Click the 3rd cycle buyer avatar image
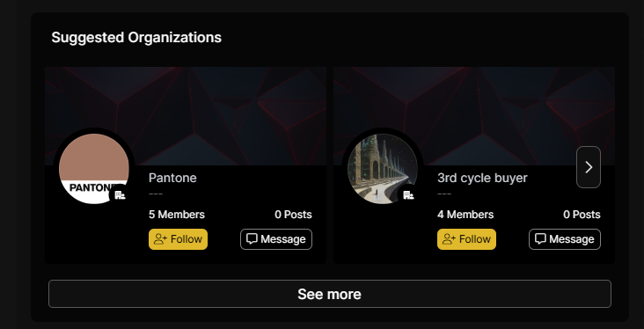Image resolution: width=644 pixels, height=329 pixels. tap(383, 169)
